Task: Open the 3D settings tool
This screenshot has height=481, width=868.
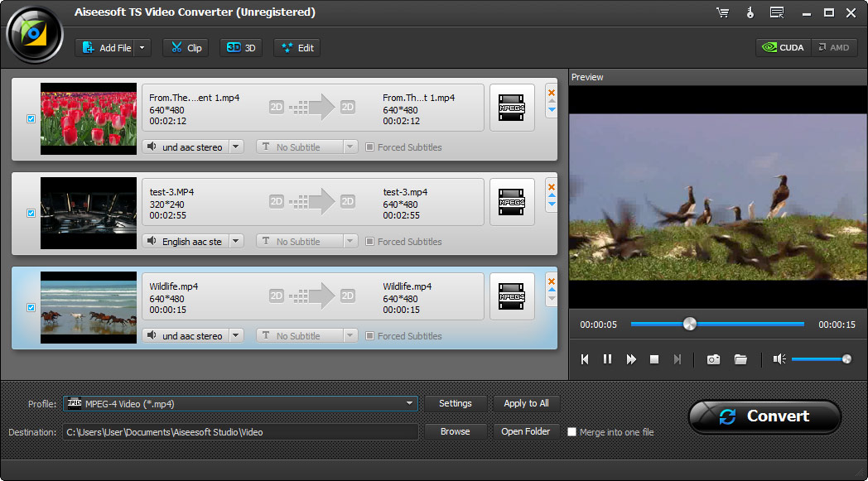Action: point(241,47)
